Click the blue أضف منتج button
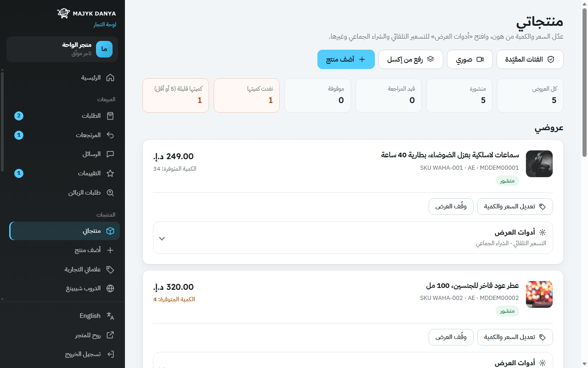 (346, 59)
